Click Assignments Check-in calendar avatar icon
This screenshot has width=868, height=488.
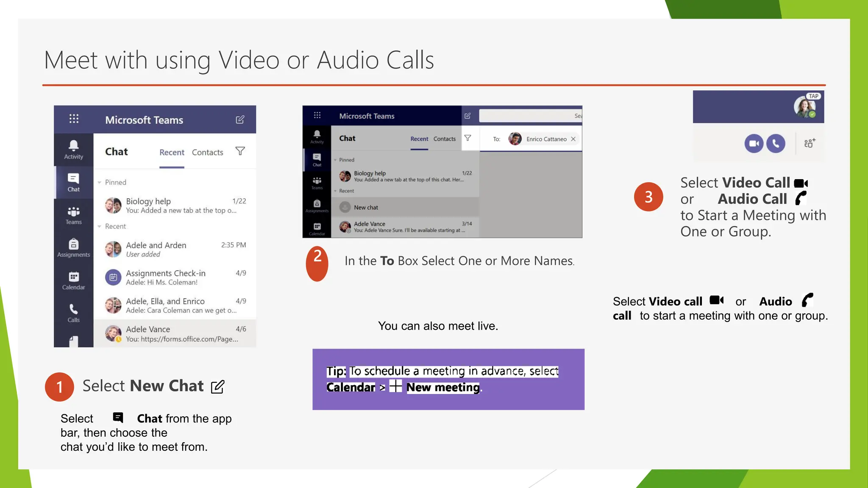(113, 277)
